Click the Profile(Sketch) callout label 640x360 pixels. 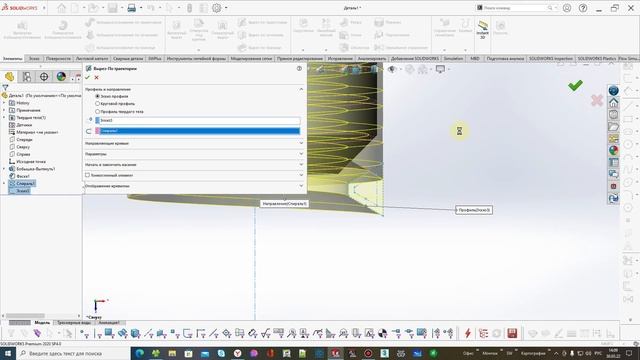pyautogui.click(x=474, y=210)
